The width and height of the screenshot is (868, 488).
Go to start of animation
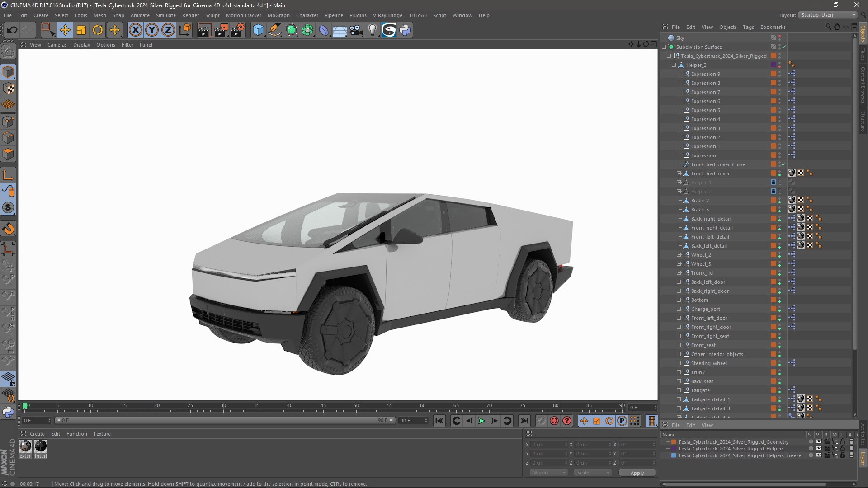click(439, 421)
